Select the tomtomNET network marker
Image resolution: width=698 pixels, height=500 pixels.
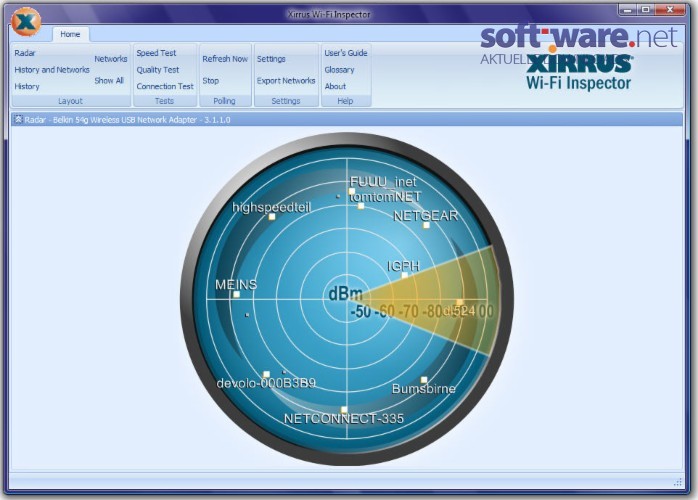click(x=361, y=206)
